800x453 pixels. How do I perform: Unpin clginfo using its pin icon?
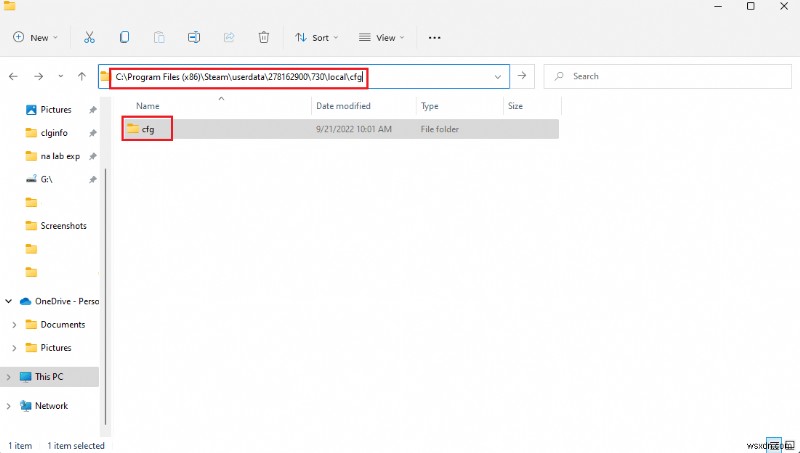pyautogui.click(x=92, y=133)
